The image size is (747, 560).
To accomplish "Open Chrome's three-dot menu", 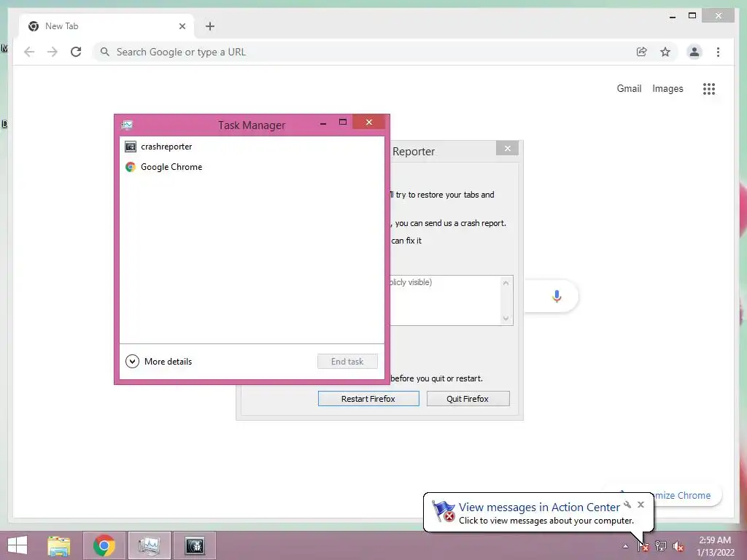I will click(718, 52).
